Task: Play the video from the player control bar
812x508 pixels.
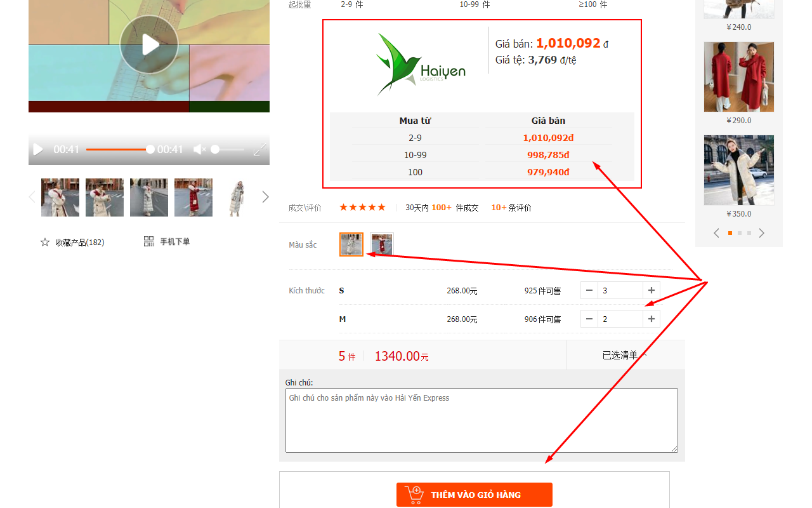Action: coord(38,149)
